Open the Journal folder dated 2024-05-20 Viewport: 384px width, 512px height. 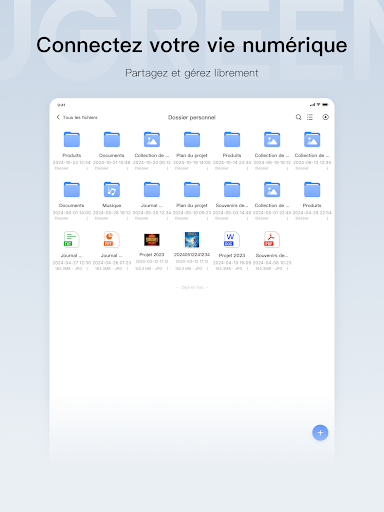152,190
